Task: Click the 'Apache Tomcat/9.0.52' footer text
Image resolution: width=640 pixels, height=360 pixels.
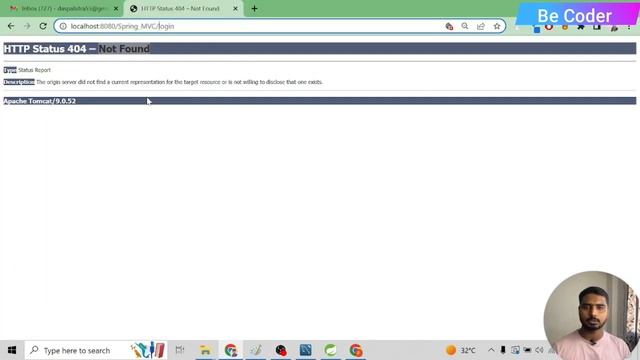Action: [x=40, y=101]
